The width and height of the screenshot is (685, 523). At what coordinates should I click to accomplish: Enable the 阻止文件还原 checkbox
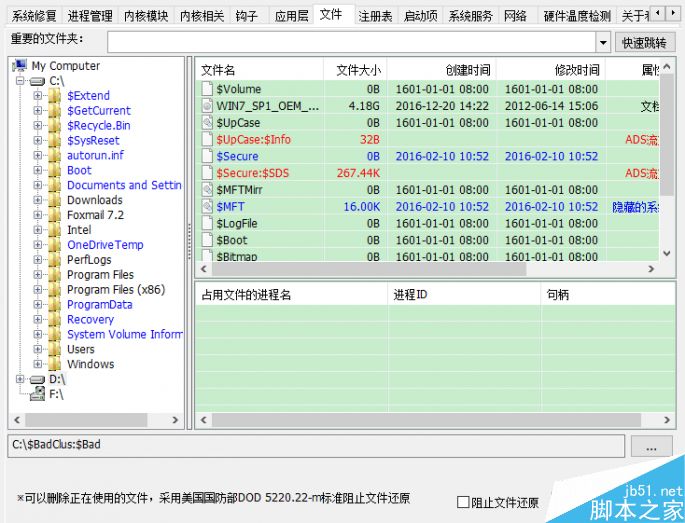[463, 502]
